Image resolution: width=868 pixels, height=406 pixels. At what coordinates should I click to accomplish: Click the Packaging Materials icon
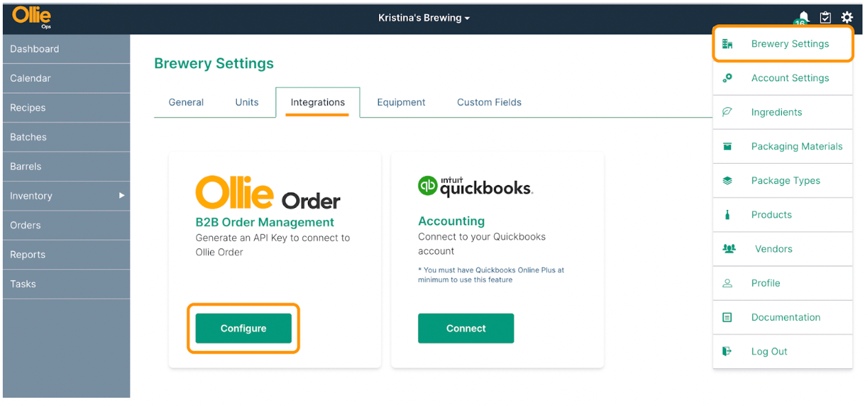727,147
